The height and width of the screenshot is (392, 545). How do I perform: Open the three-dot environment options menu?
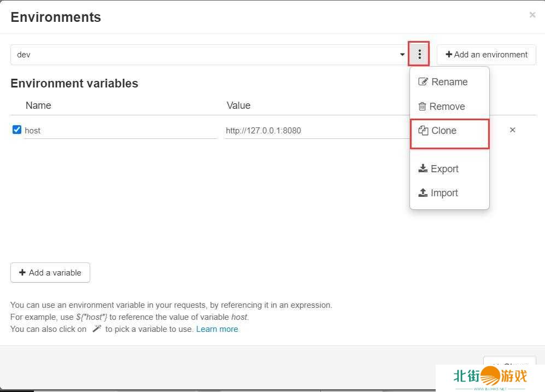(x=419, y=54)
